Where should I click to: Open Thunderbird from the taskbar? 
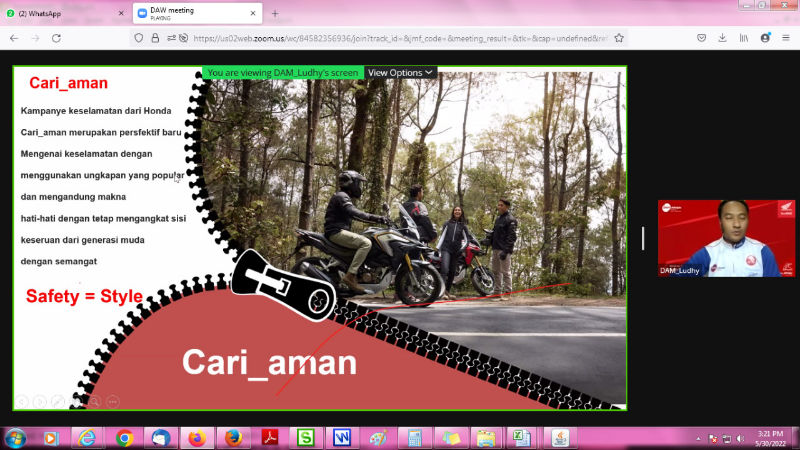click(x=161, y=438)
